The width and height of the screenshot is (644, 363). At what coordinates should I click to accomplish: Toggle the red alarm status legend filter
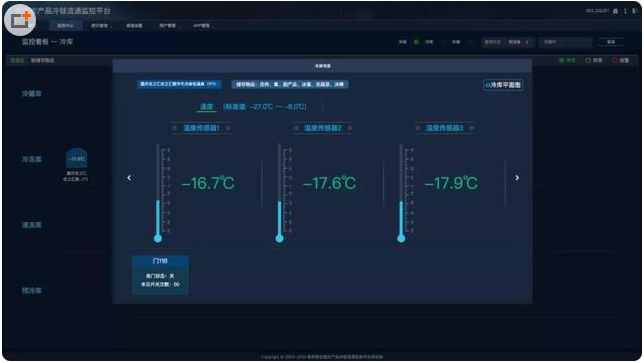point(621,60)
